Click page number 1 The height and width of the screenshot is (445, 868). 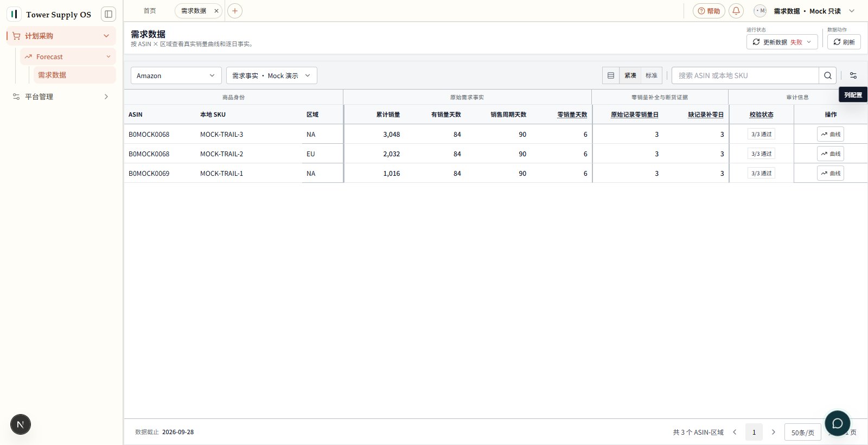[754, 432]
